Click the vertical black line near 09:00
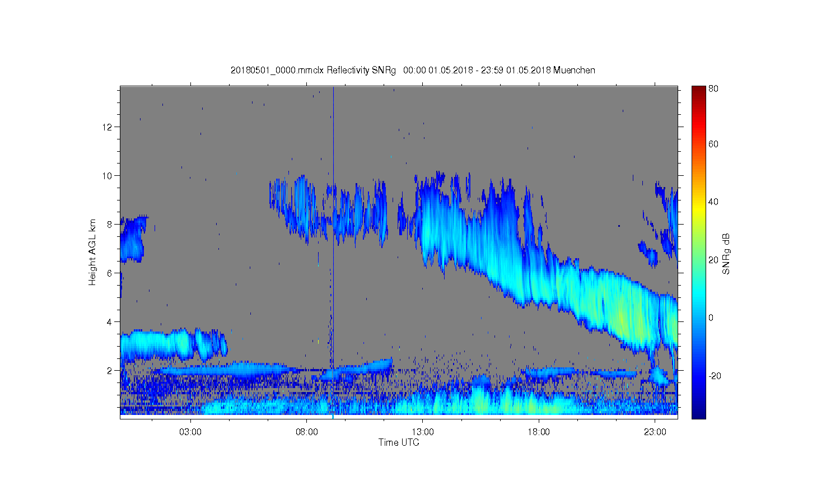The image size is (840, 504). (x=333, y=224)
